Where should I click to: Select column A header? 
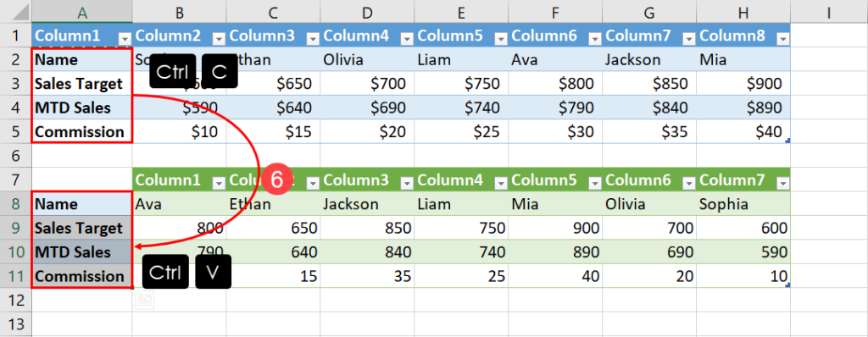(82, 12)
